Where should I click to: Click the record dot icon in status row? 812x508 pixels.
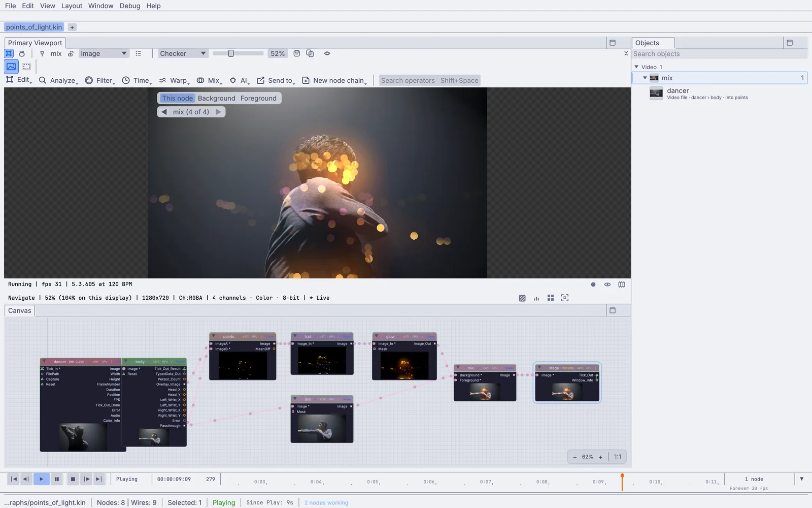pyautogui.click(x=593, y=284)
